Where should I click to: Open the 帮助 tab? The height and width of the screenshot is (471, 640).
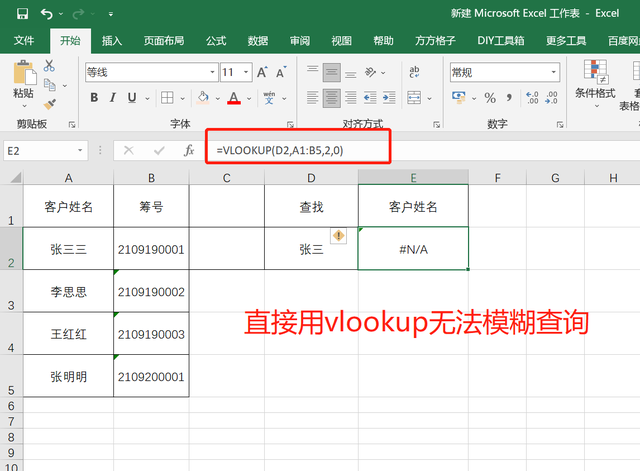tap(383, 40)
